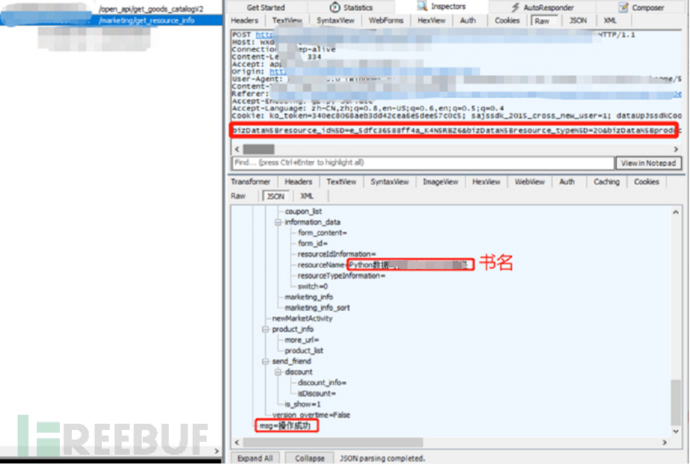Image resolution: width=690 pixels, height=464 pixels.
Task: Open request HexView tab
Action: click(x=431, y=20)
